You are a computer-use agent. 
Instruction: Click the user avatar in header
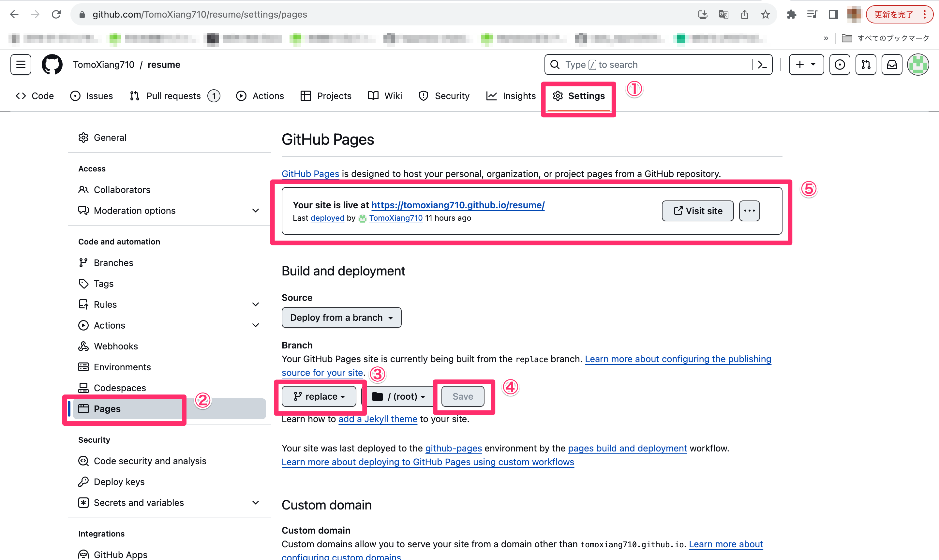(x=917, y=65)
